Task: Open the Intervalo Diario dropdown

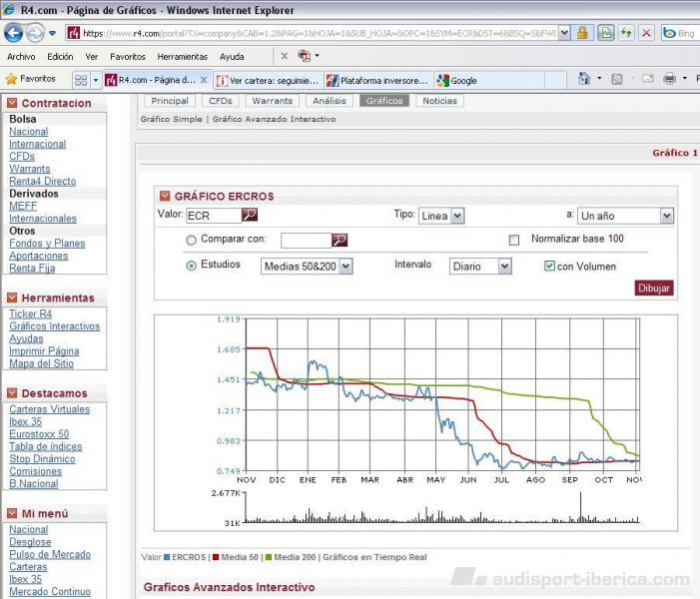Action: pos(480,267)
